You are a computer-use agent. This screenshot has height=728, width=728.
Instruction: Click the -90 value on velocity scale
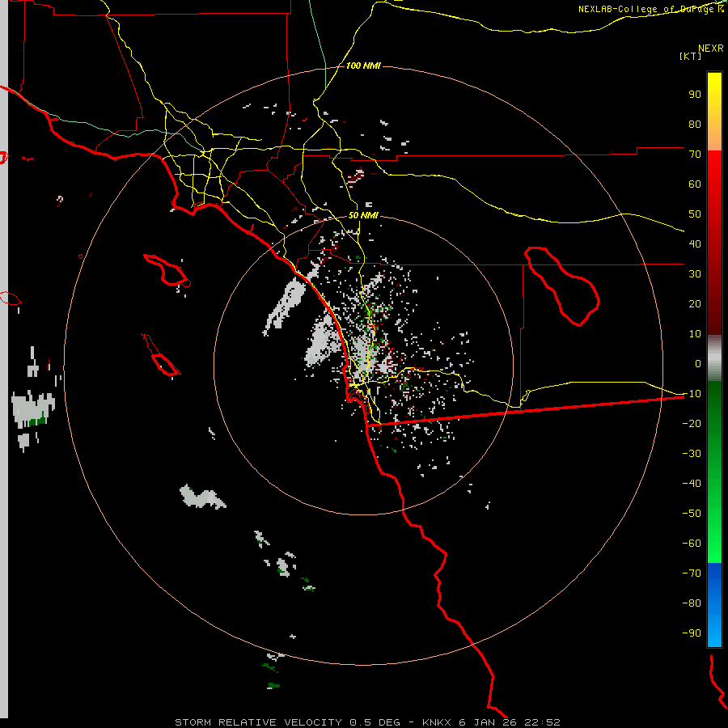692,633
